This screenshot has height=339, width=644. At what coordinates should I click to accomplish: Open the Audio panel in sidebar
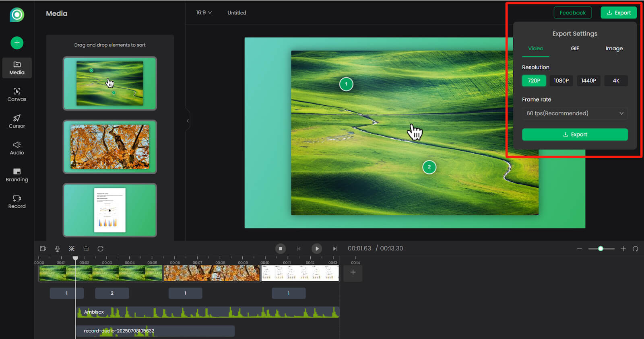point(17,148)
